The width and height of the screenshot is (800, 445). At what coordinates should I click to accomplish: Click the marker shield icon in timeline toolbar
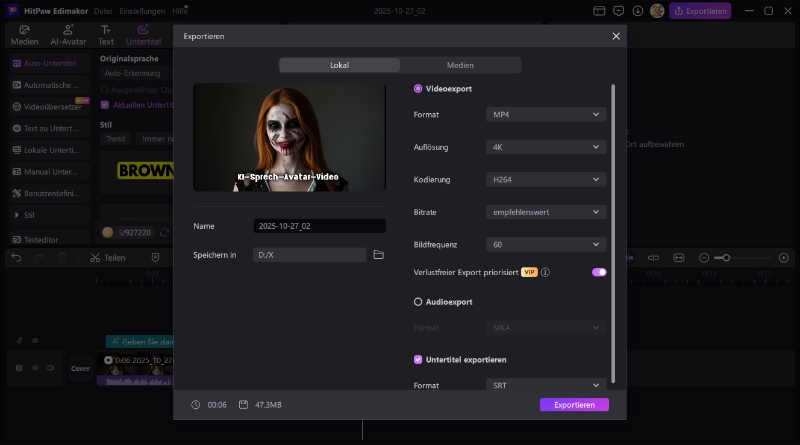click(x=156, y=258)
